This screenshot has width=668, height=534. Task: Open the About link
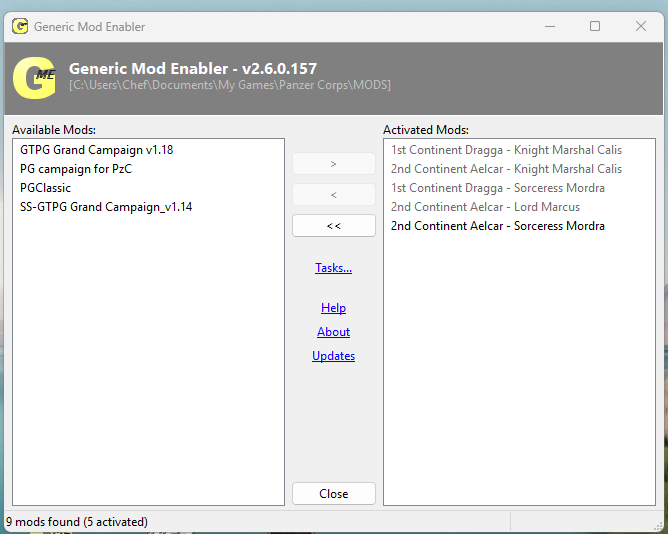tap(334, 332)
